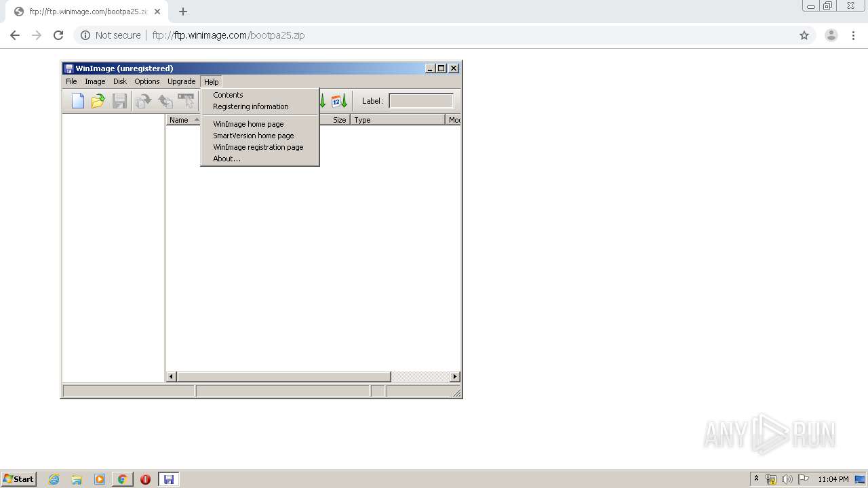The height and width of the screenshot is (488, 868).
Task: Click the Read disk toolbar icon
Action: point(143,101)
